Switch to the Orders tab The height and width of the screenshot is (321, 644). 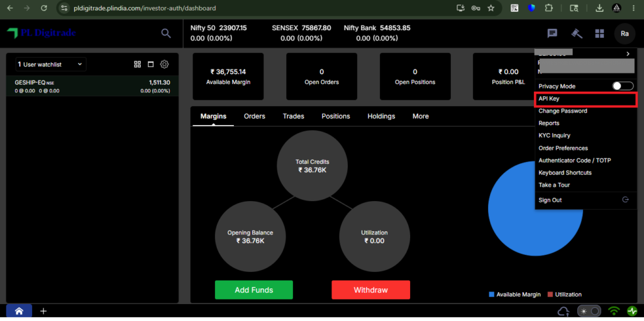(255, 116)
